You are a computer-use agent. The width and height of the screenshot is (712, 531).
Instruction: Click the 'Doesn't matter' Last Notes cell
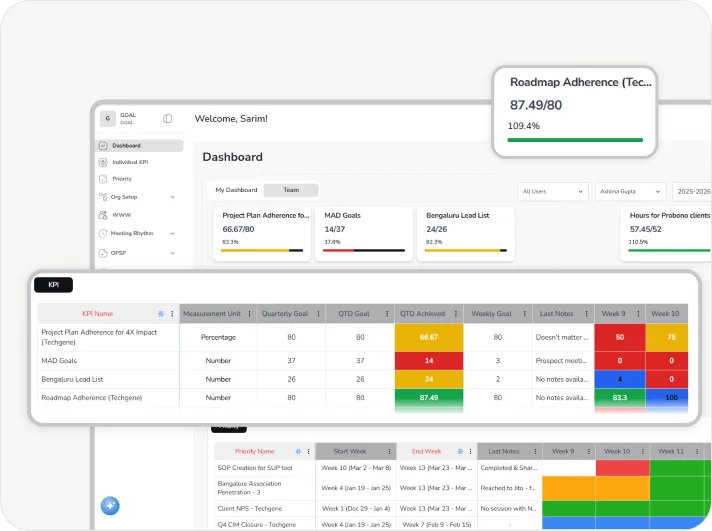click(563, 337)
